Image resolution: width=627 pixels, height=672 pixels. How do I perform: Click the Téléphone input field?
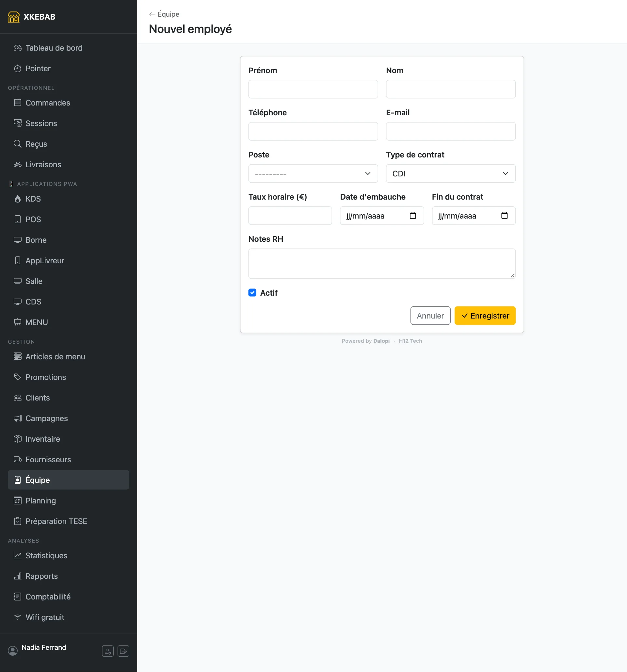313,132
